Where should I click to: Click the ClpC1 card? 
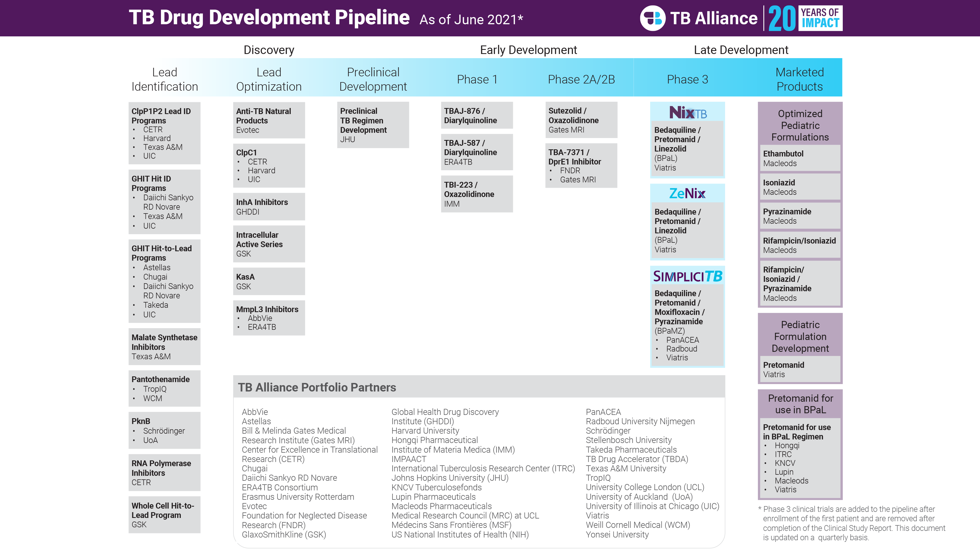pyautogui.click(x=269, y=165)
